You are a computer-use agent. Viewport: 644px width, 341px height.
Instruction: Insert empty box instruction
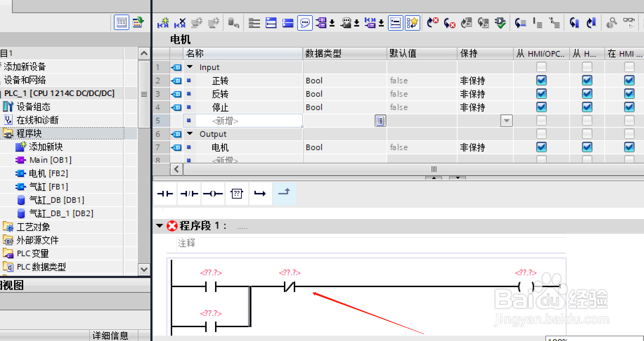tap(237, 193)
